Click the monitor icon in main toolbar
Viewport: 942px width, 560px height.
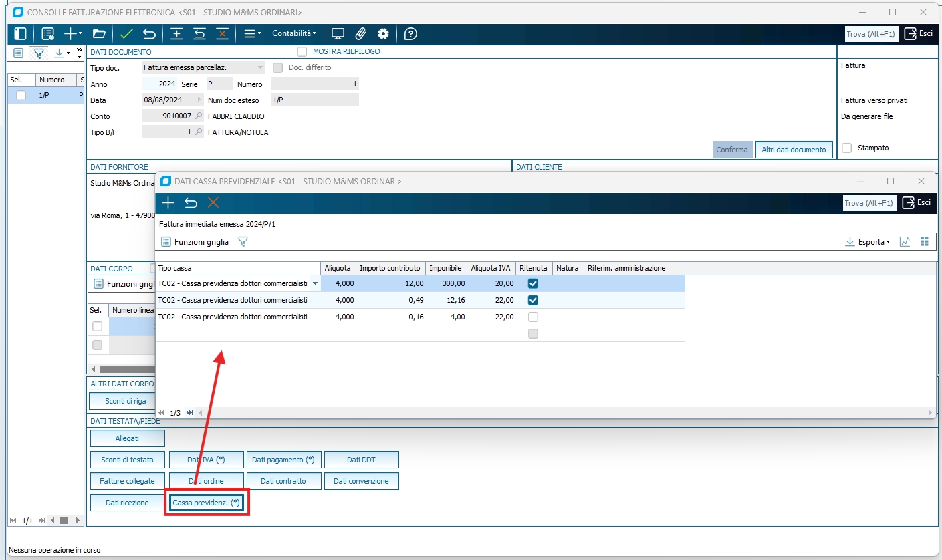point(338,34)
